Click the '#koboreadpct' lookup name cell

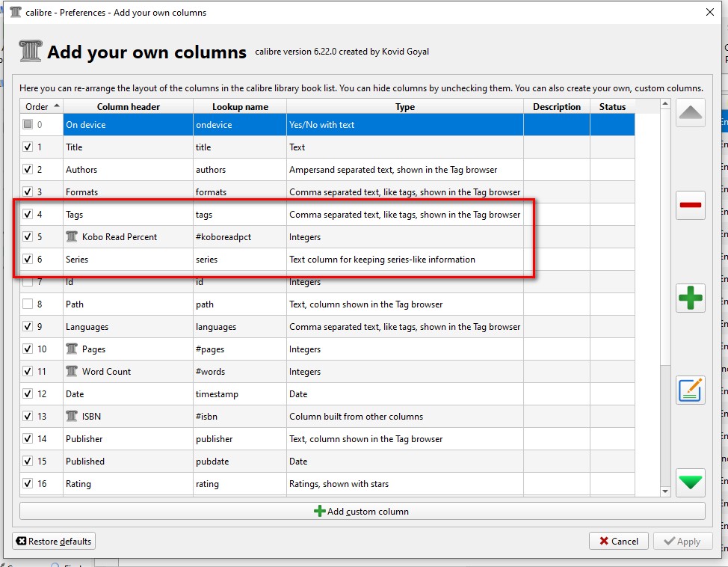(x=240, y=236)
